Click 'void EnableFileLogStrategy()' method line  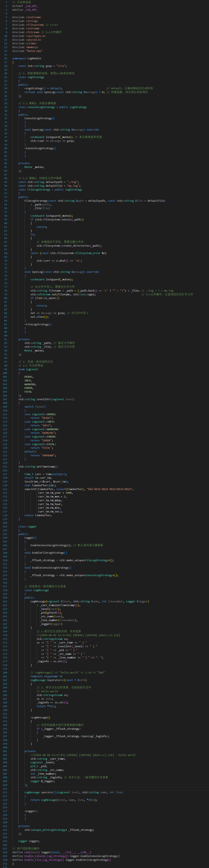(x=46, y=553)
